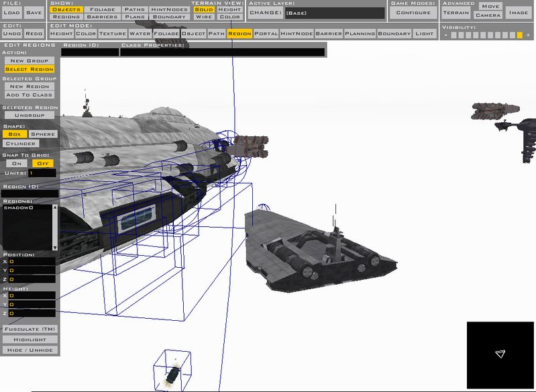This screenshot has width=536, height=392.
Task: Toggle Regions display in Show group
Action: [x=66, y=17]
